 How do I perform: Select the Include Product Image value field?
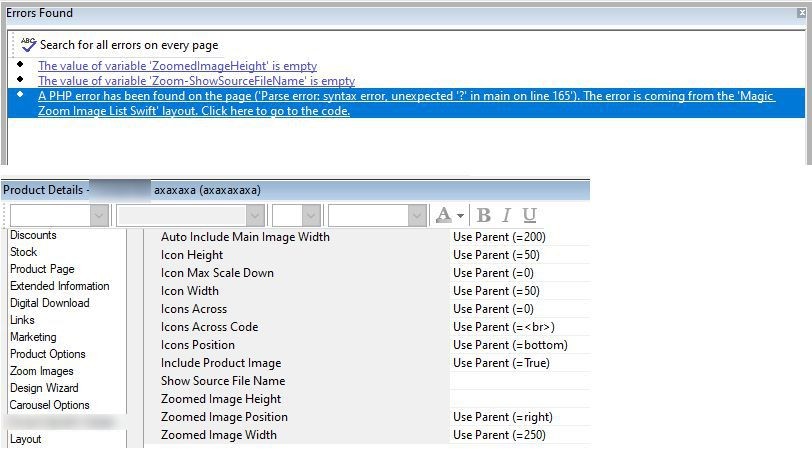[x=518, y=363]
